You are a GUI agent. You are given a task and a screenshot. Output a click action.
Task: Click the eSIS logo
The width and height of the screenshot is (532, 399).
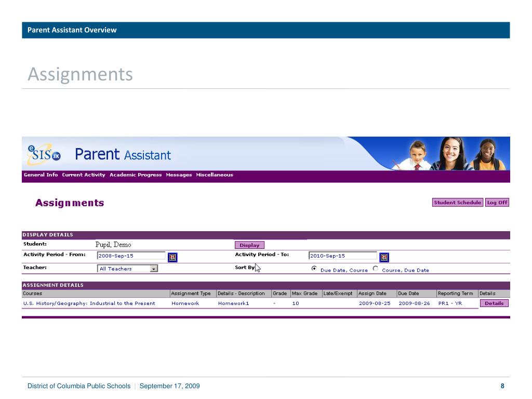pos(44,154)
